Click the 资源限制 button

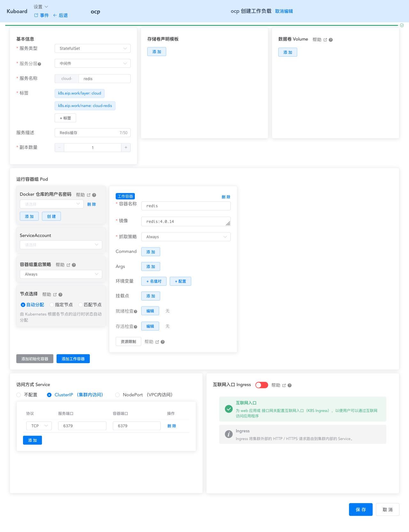128,342
